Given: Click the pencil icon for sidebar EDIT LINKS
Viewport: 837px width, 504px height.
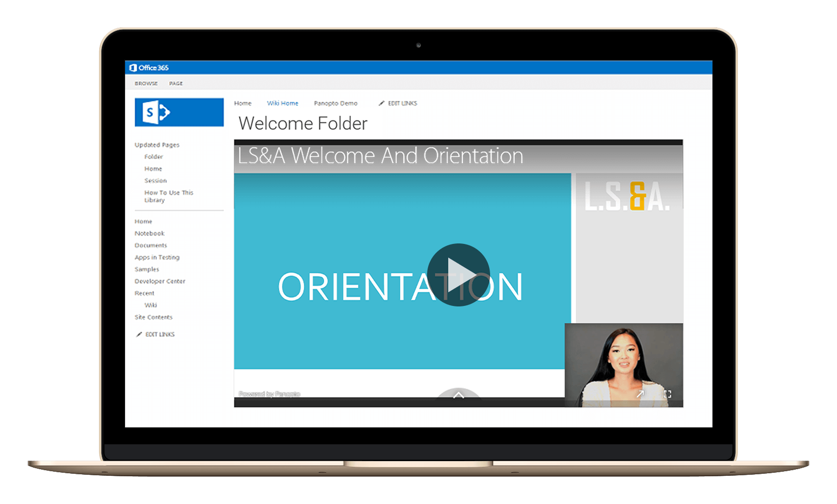Looking at the screenshot, I should coord(139,334).
